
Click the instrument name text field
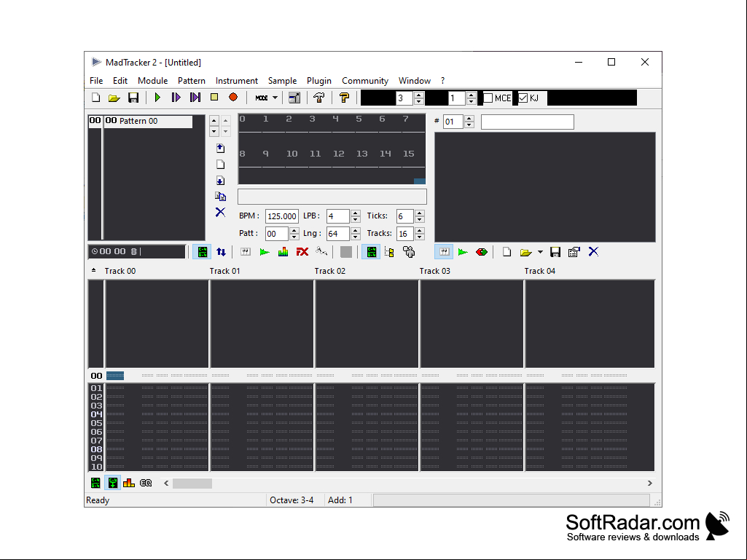coord(528,122)
